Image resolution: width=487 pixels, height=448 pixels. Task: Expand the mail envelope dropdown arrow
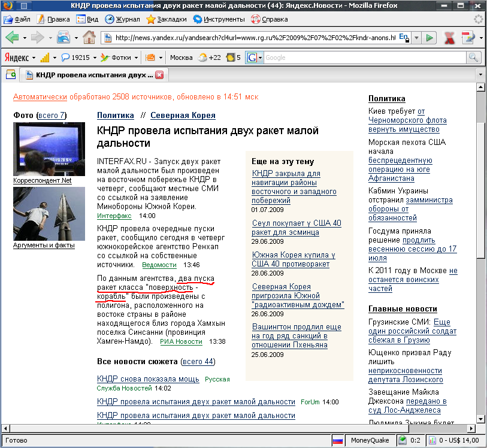pyautogui.click(x=161, y=57)
